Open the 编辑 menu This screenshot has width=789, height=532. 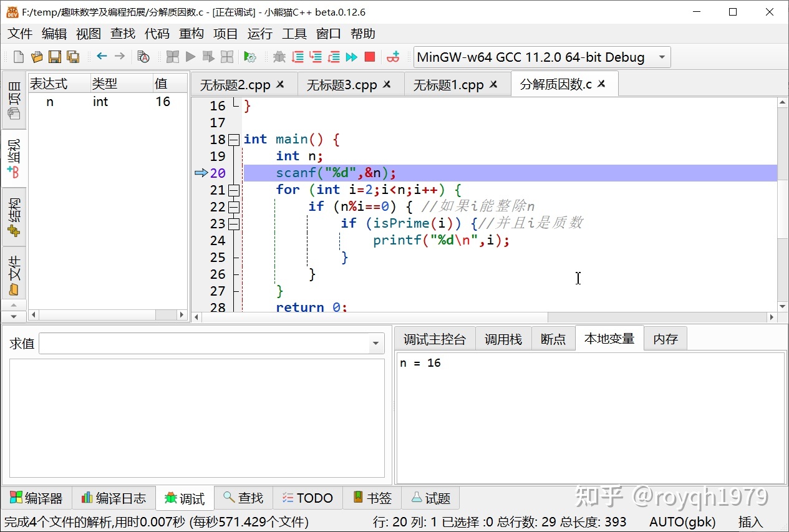[54, 34]
